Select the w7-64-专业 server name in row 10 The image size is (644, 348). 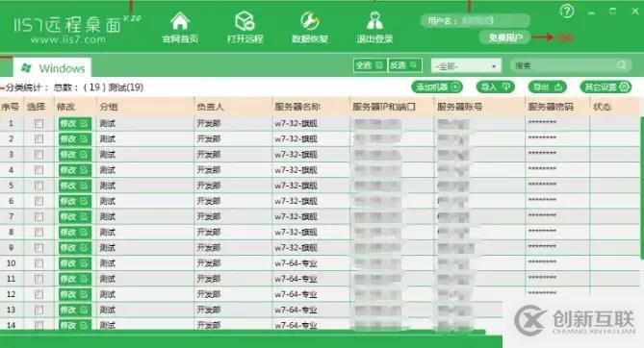(x=296, y=263)
